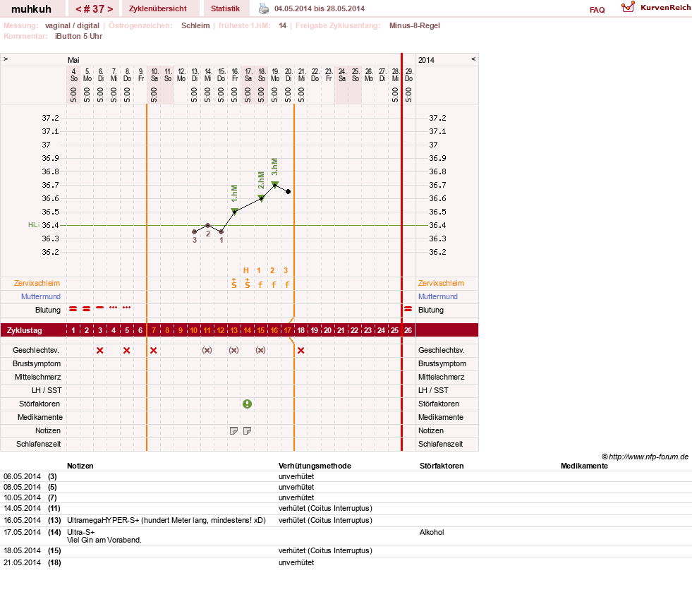
Task: Click the red intercourse X on cycle day 18
Action: pos(301,350)
